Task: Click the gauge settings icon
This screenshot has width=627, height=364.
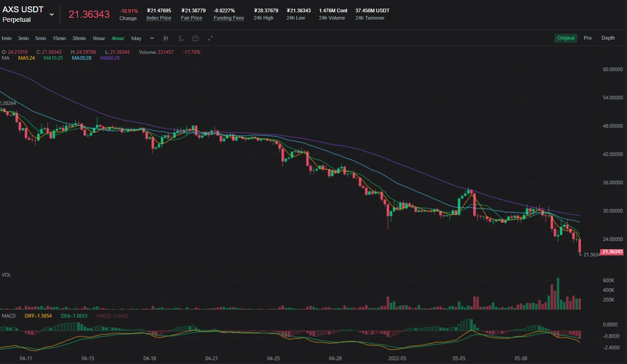Action: 196,38
